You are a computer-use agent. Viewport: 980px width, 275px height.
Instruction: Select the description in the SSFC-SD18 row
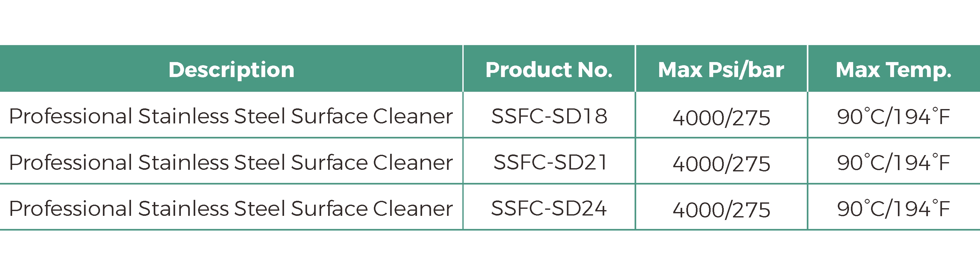(231, 116)
